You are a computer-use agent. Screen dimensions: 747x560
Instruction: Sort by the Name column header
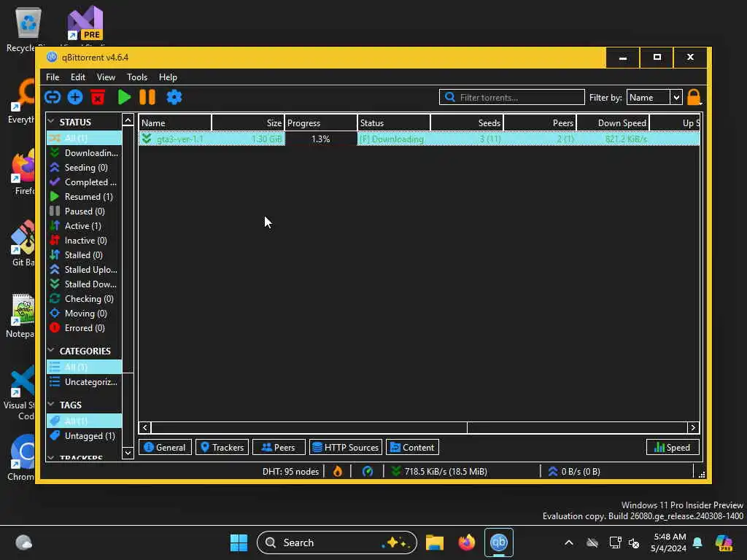175,122
